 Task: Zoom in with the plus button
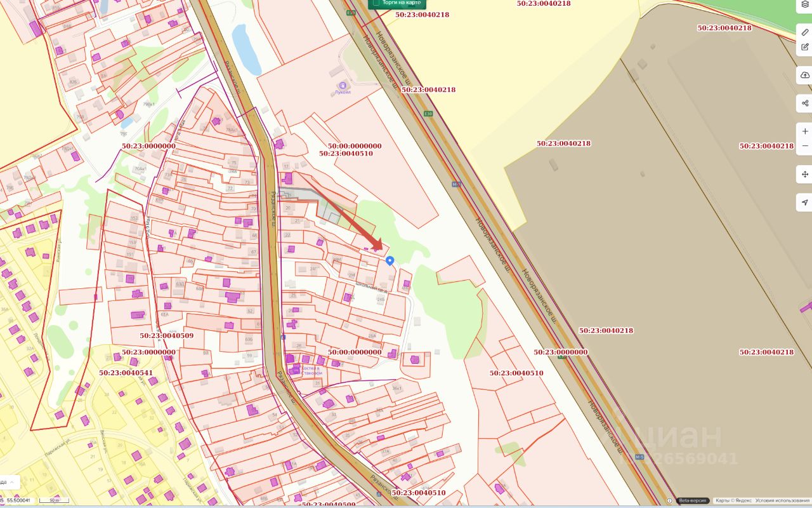pyautogui.click(x=805, y=131)
